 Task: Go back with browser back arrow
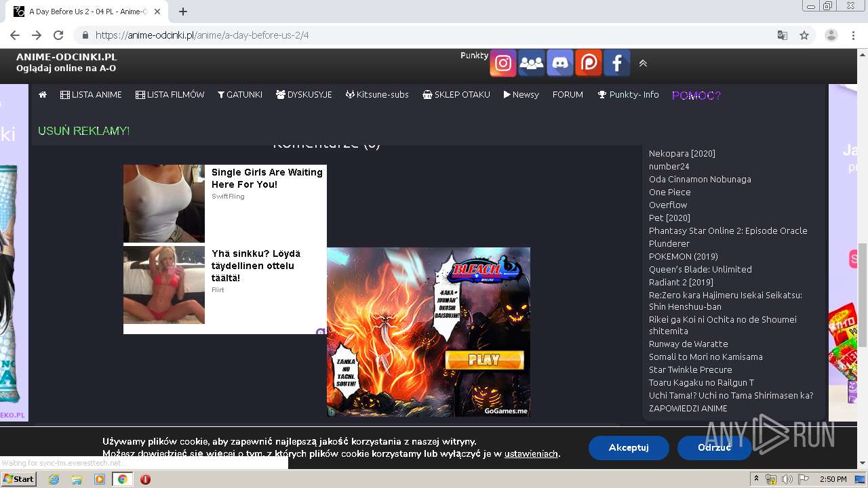(x=15, y=35)
